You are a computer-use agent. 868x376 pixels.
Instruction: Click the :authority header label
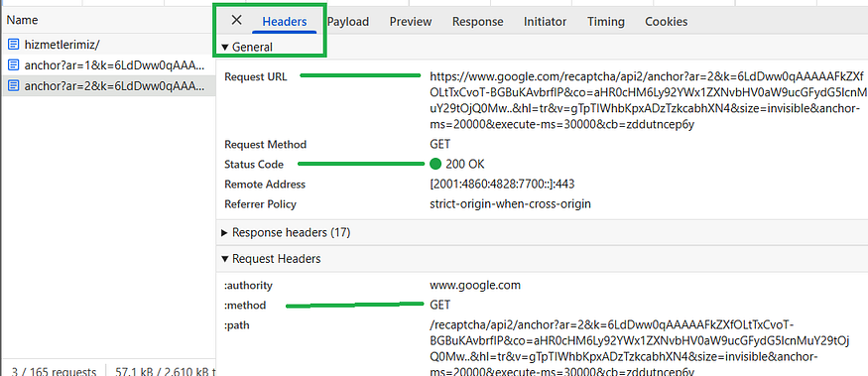pos(248,286)
